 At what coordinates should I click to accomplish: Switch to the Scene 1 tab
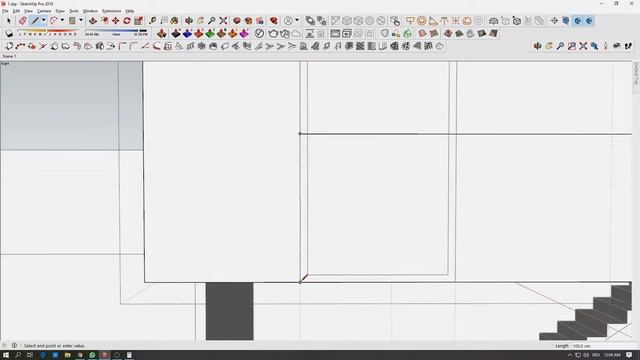9,56
